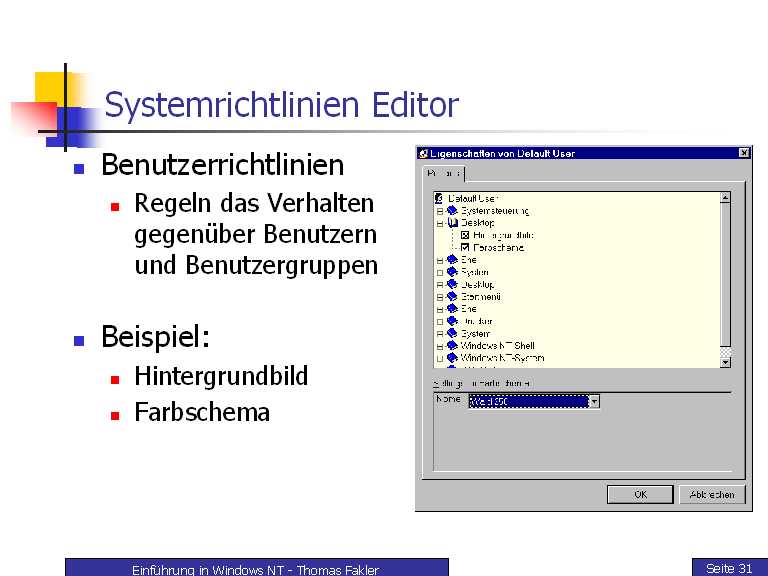
Task: Uncheck the Farbschema checkbox
Action: 465,247
